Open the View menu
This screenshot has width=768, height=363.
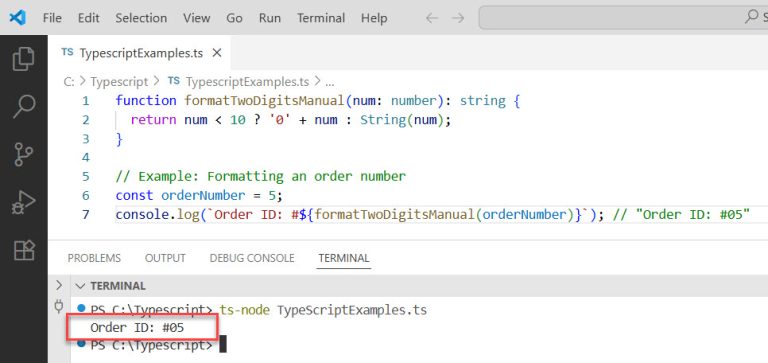[196, 18]
